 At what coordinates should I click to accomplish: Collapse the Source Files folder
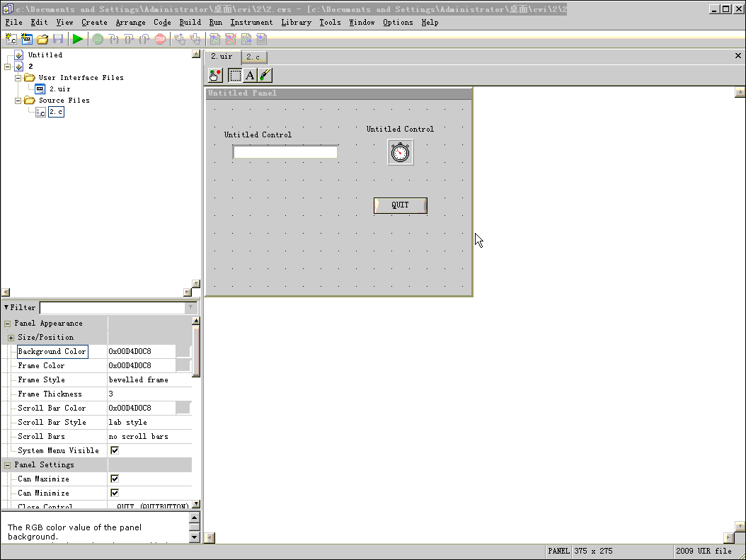coord(18,101)
